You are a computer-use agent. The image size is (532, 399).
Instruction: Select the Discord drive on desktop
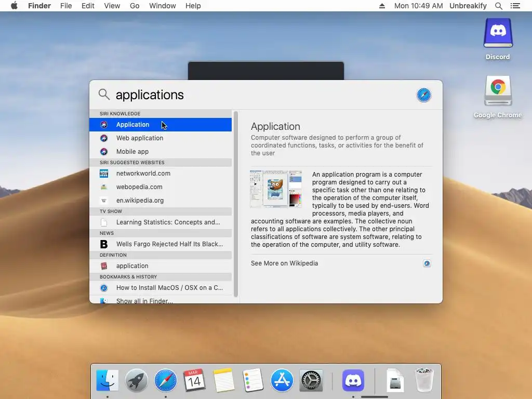[x=498, y=38]
